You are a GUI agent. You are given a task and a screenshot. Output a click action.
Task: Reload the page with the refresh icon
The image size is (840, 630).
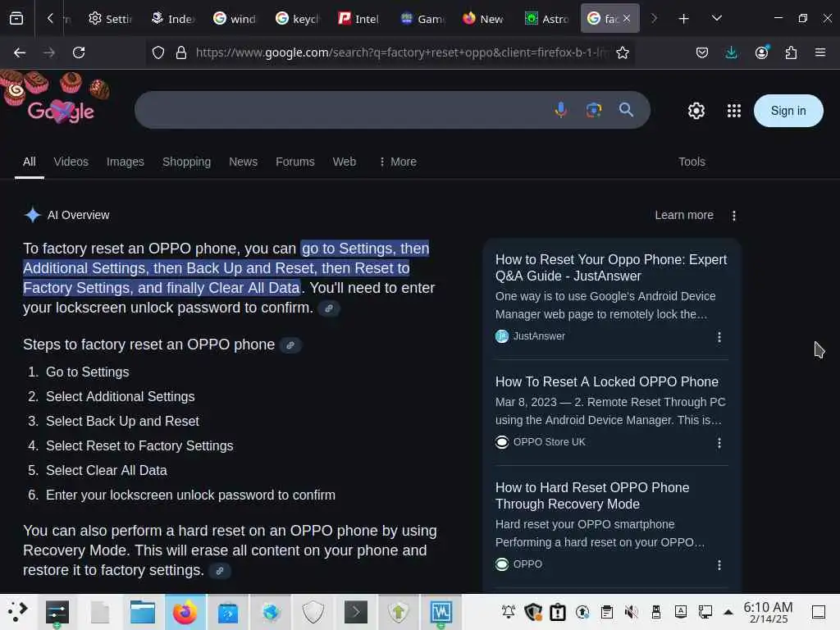79,52
